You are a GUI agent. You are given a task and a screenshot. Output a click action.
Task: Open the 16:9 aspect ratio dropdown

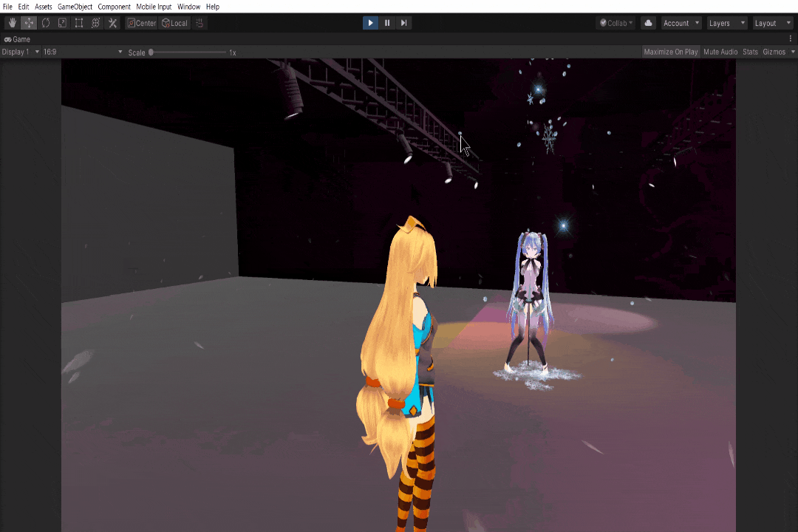point(83,52)
